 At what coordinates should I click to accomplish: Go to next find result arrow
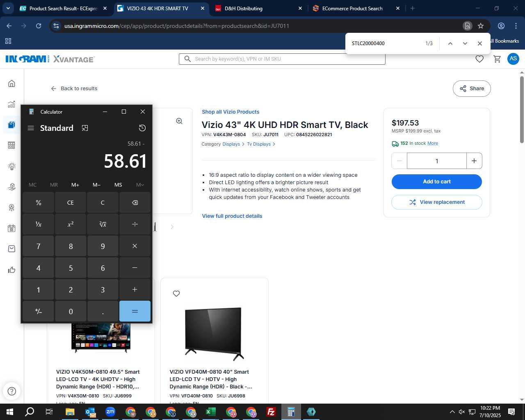pos(465,43)
